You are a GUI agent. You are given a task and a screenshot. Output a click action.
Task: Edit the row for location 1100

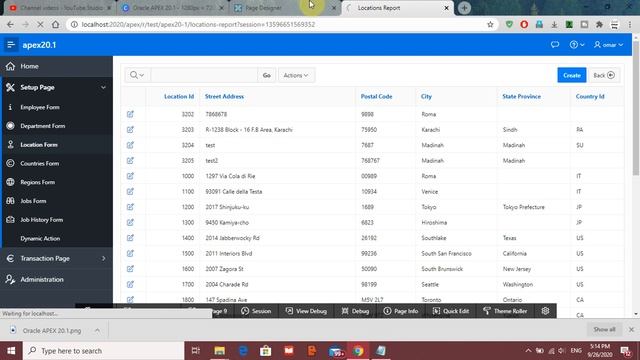[130, 191]
